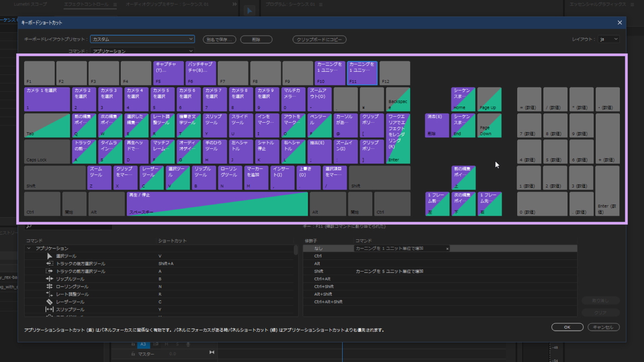Switch to Lumetri スコープ tab in background

[31, 5]
